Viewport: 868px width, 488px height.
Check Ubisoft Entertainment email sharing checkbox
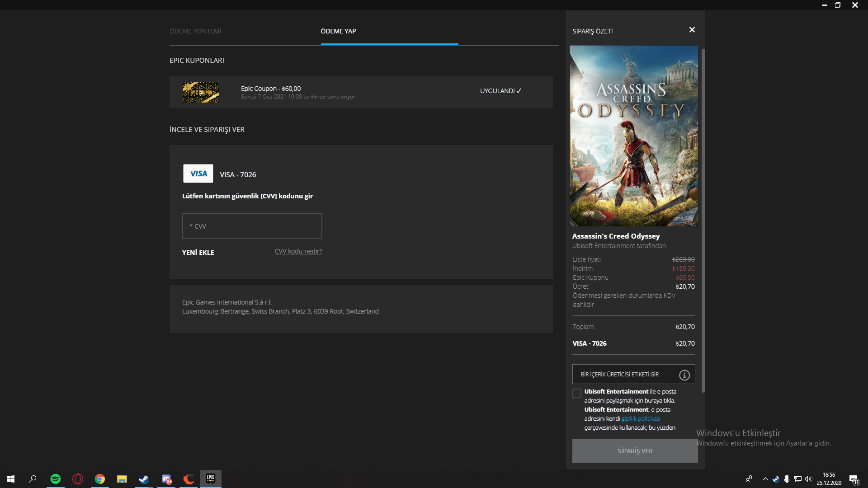(577, 393)
